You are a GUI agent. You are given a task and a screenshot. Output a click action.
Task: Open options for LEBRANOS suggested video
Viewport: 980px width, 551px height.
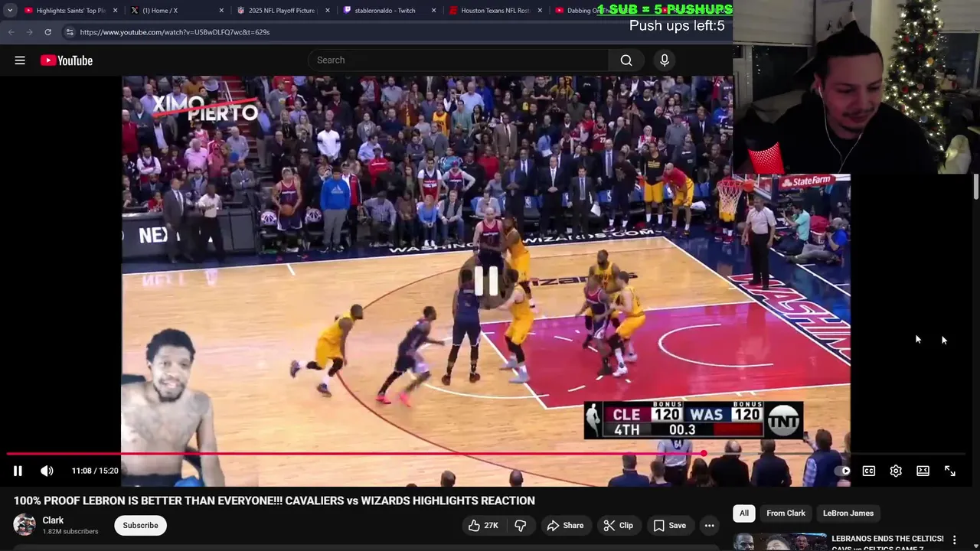[x=955, y=540]
